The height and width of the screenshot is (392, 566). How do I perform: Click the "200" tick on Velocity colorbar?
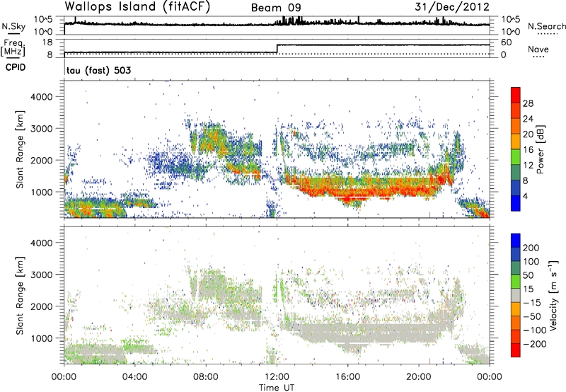click(x=531, y=248)
